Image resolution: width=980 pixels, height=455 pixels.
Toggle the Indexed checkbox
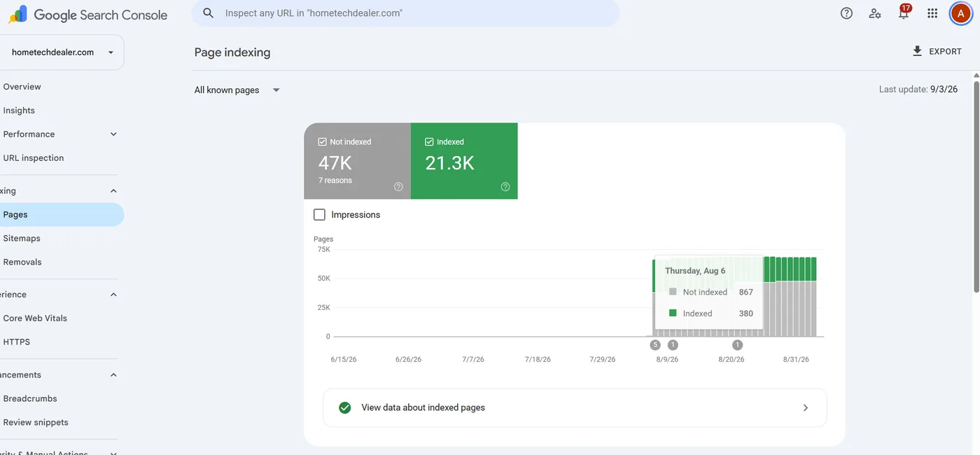point(429,141)
